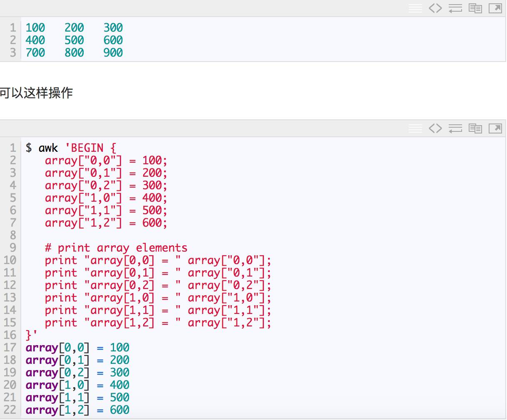The image size is (507, 420).
Task: Click the value 900 in the data table
Action: 113,52
